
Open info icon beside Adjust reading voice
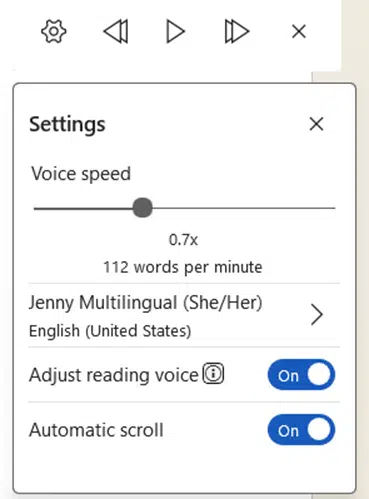point(213,374)
